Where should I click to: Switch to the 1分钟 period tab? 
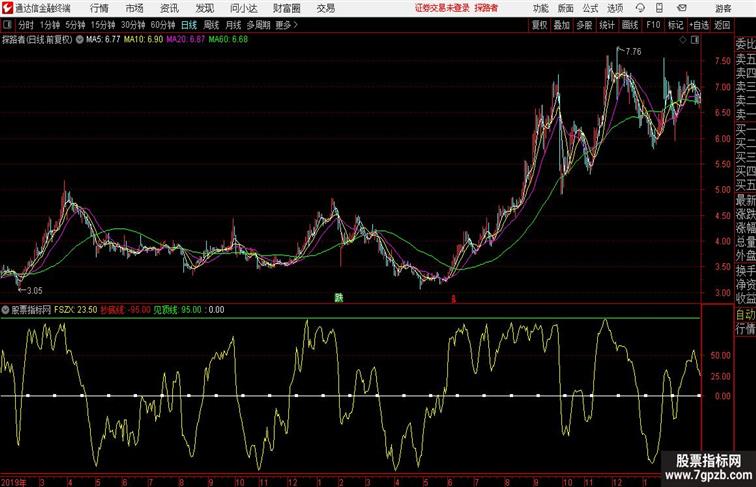point(50,25)
